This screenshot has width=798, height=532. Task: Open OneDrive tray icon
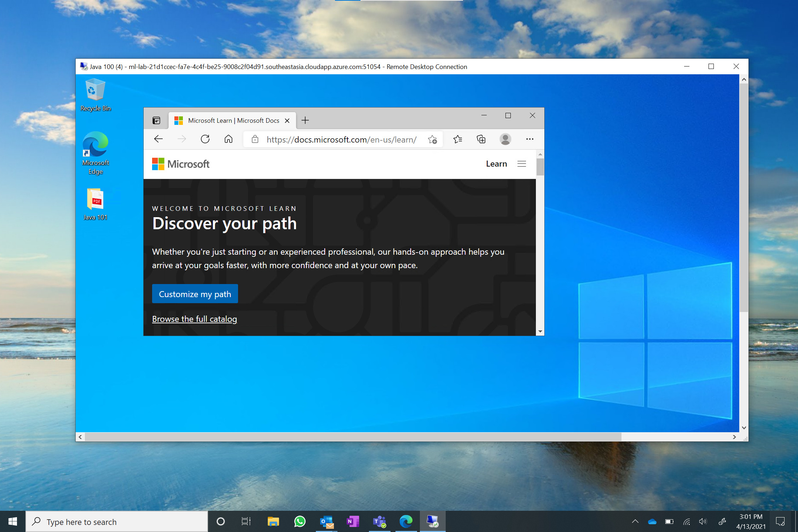(652, 521)
